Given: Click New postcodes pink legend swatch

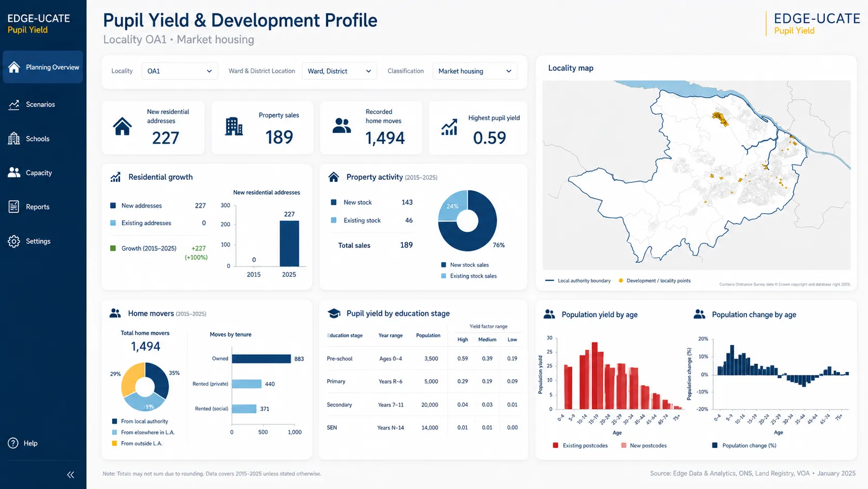Looking at the screenshot, I should point(623,445).
